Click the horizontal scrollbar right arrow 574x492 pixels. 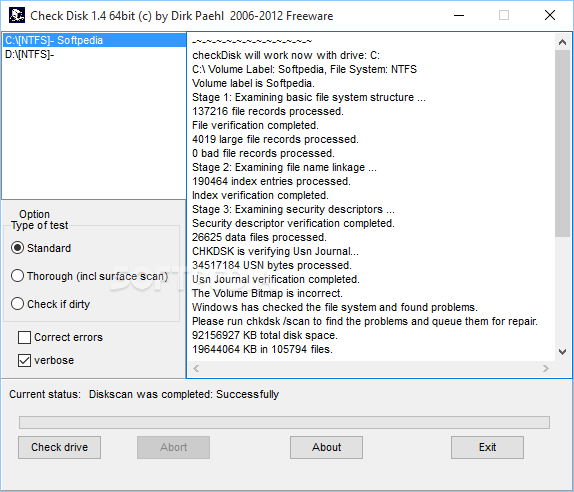546,368
